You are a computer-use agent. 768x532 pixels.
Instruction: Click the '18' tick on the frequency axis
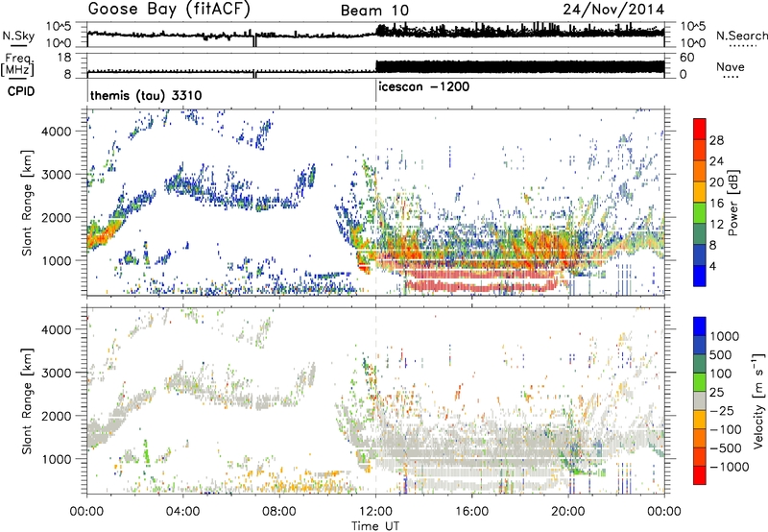64,58
